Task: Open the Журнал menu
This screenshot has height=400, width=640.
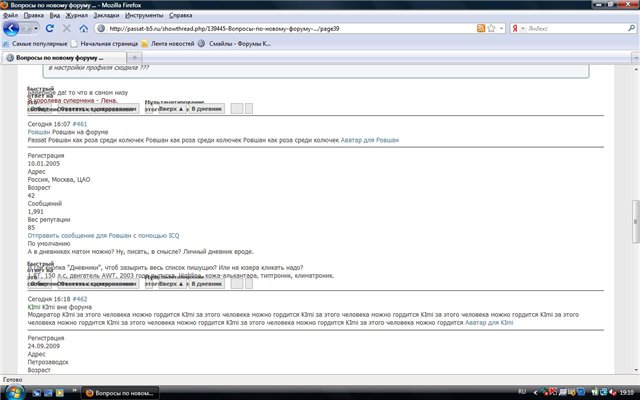Action: [x=76, y=16]
